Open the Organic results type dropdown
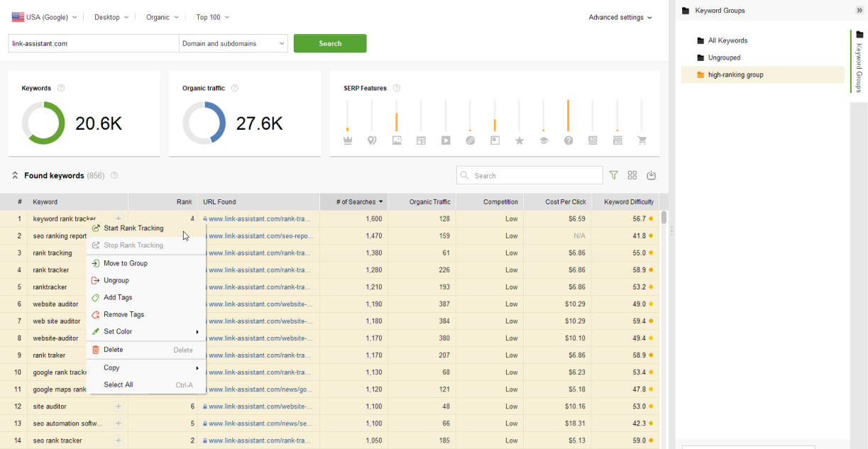The width and height of the screenshot is (868, 449). tap(163, 17)
